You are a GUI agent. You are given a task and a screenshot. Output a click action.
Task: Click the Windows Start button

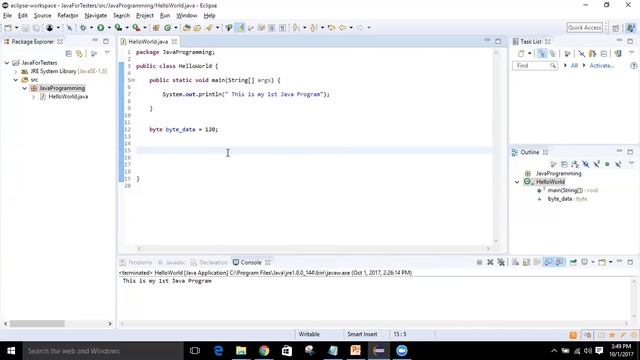coord(11,351)
